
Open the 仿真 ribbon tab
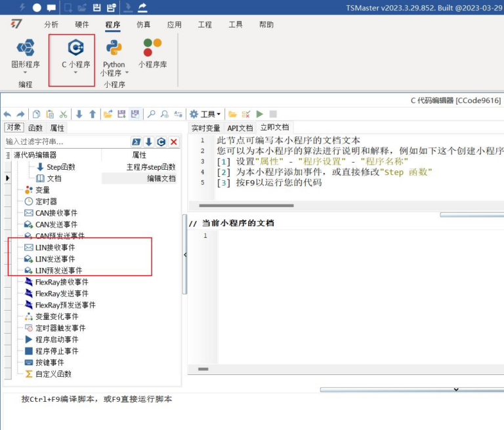click(143, 25)
